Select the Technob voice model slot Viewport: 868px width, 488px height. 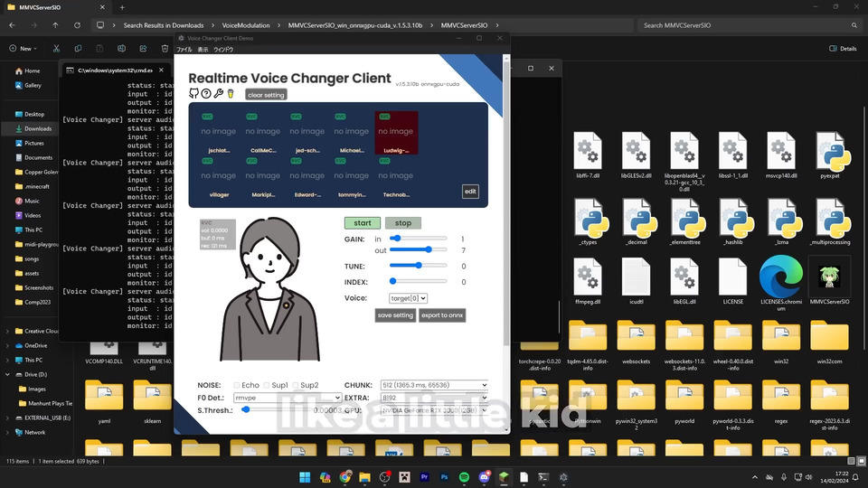pos(396,177)
